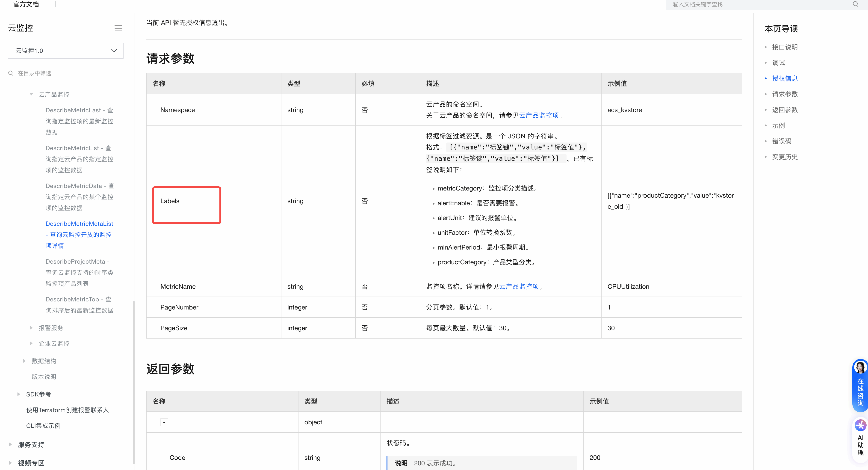Open 云产品监控项 link in MetricName row
868x470 pixels.
pyautogui.click(x=519, y=287)
